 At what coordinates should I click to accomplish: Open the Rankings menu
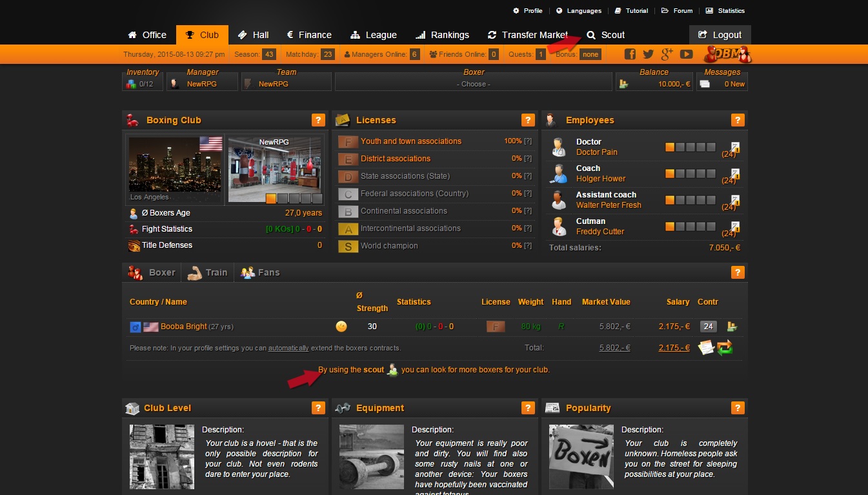coord(442,35)
